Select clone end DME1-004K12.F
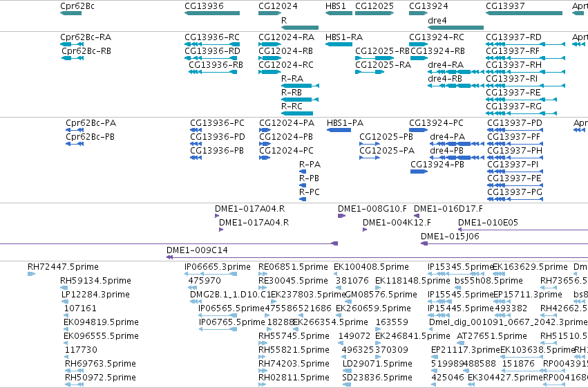Image resolution: width=588 pixels, height=388 pixels. tap(365, 230)
